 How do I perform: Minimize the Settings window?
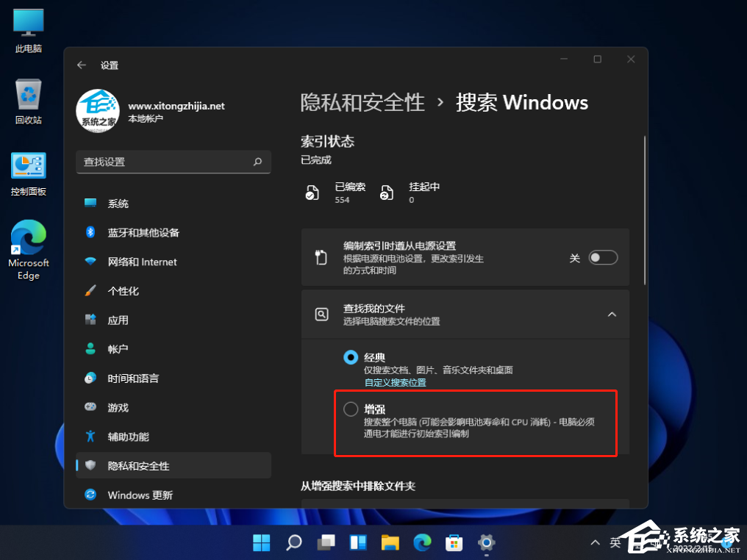(x=564, y=59)
